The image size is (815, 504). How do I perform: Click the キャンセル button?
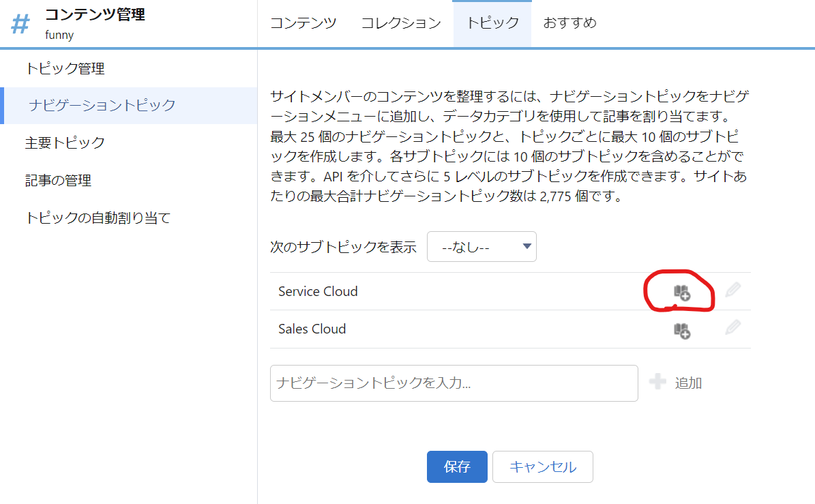[543, 466]
